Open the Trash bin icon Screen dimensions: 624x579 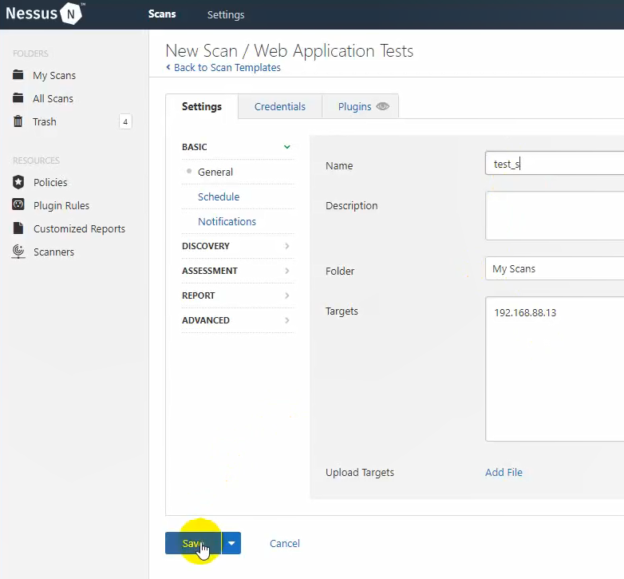tap(18, 121)
